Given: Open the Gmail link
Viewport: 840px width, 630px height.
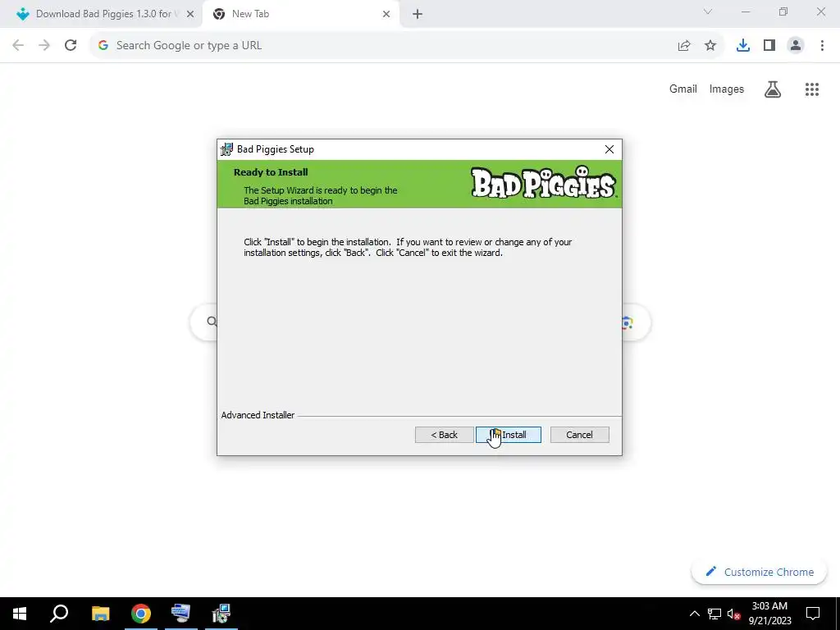Looking at the screenshot, I should point(683,89).
